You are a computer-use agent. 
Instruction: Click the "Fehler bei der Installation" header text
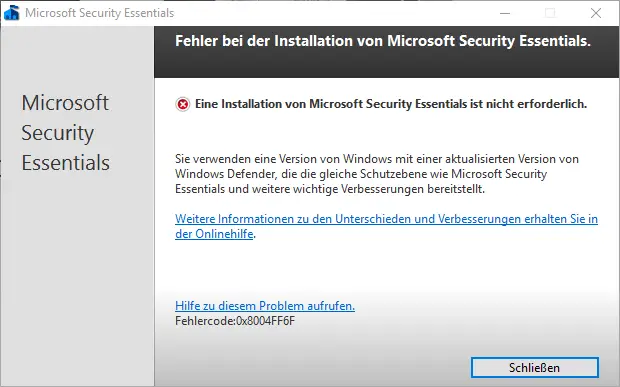click(383, 41)
